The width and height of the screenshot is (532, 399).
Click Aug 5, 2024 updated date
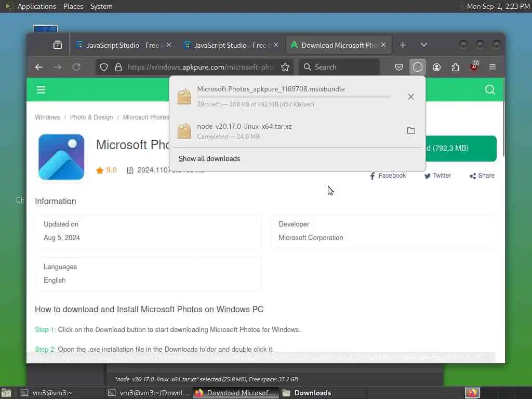pos(62,238)
